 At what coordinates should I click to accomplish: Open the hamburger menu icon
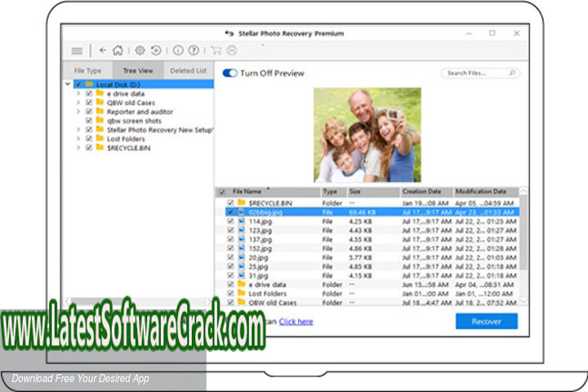tap(77, 51)
